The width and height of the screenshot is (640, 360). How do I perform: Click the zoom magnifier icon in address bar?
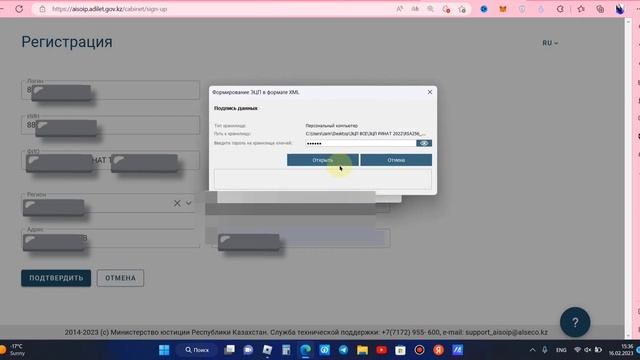(431, 9)
